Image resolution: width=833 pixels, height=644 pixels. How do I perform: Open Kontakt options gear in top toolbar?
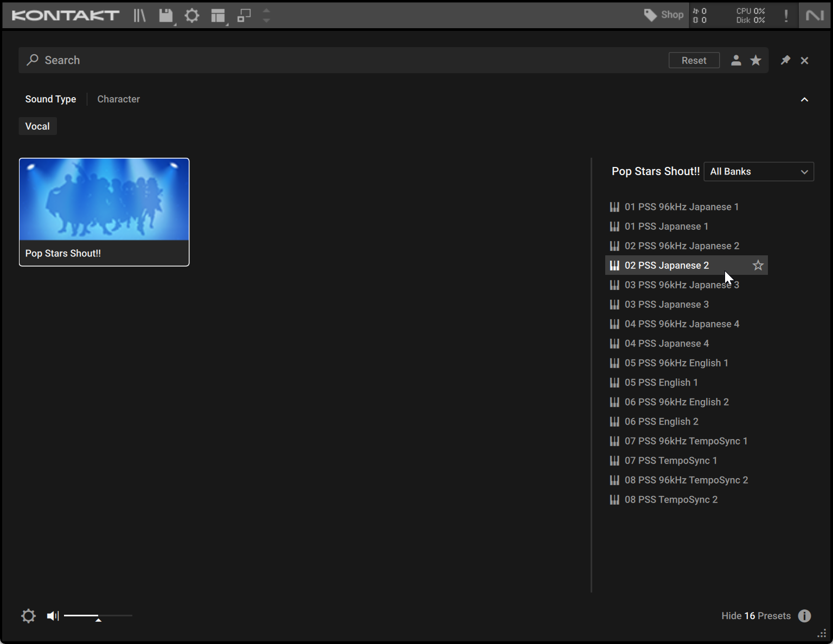pyautogui.click(x=192, y=15)
